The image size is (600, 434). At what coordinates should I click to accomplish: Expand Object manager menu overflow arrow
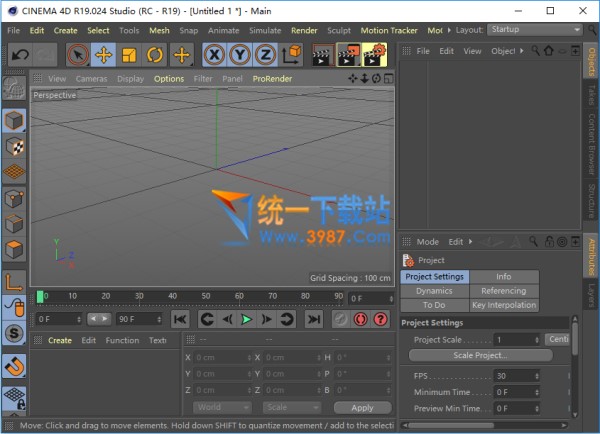pyautogui.click(x=522, y=51)
